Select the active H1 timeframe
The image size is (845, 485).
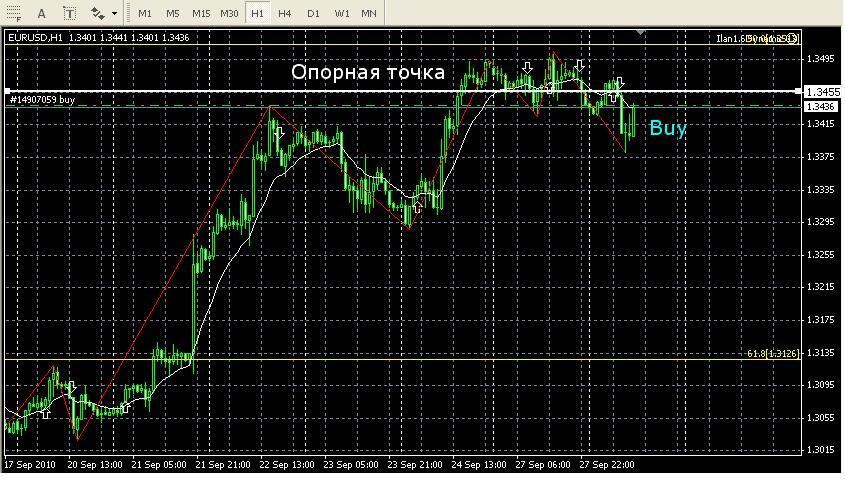tap(258, 13)
